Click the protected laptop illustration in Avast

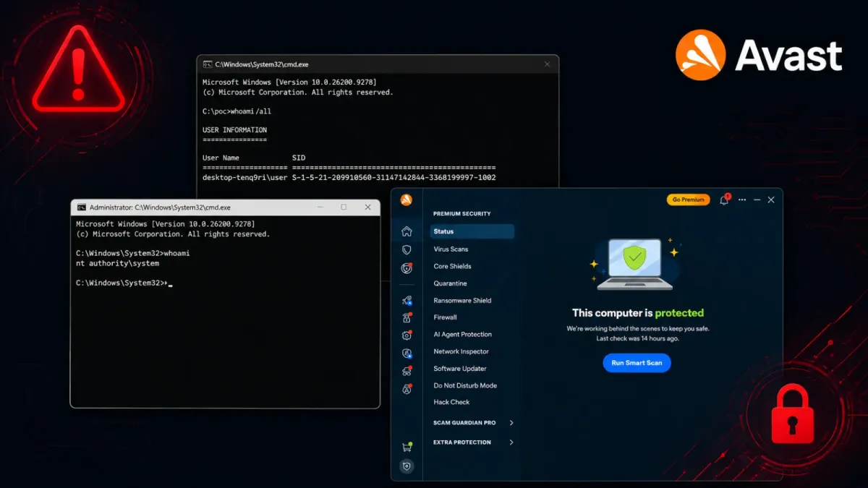[x=634, y=264]
